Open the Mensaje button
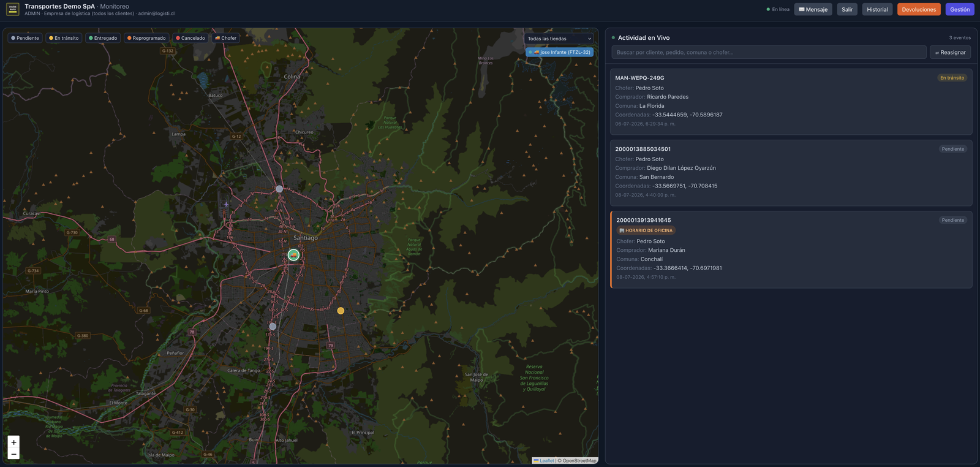Image resolution: width=980 pixels, height=467 pixels. tap(813, 9)
